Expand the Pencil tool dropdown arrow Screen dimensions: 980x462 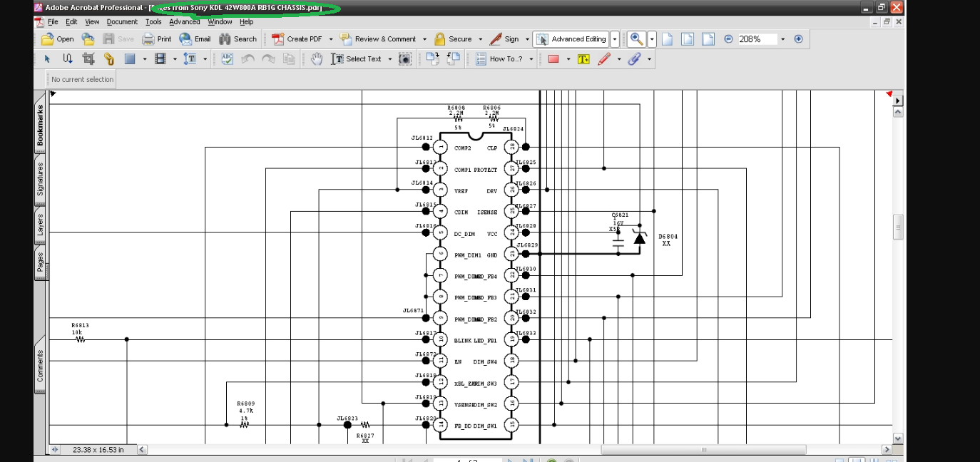[x=618, y=59]
